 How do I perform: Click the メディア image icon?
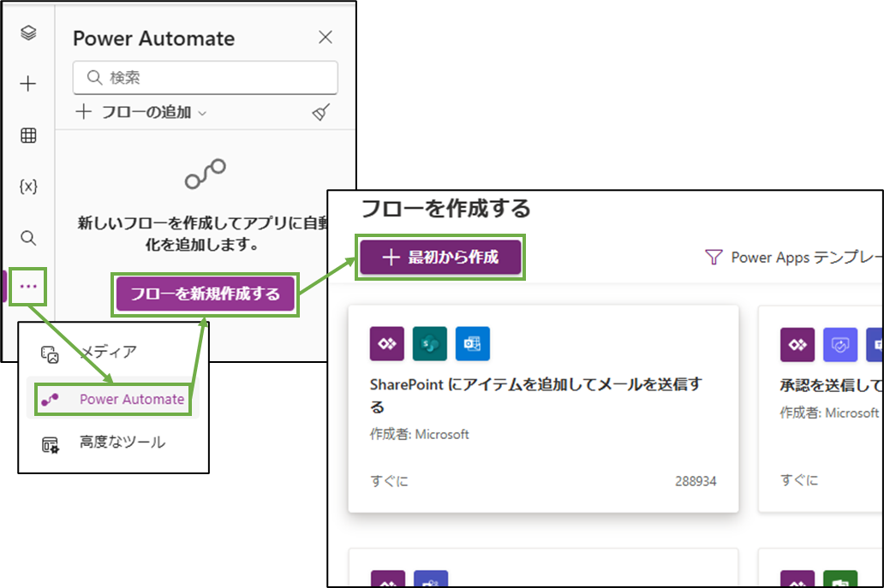[x=50, y=354]
